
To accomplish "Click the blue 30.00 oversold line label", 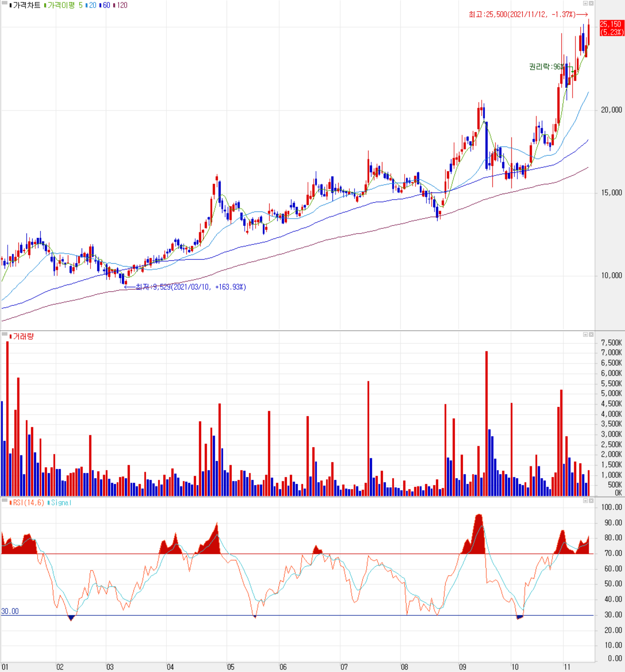I will [10, 611].
